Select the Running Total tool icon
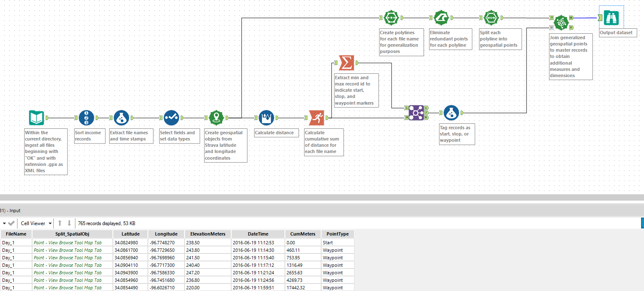This screenshot has height=291, width=644. click(x=317, y=118)
